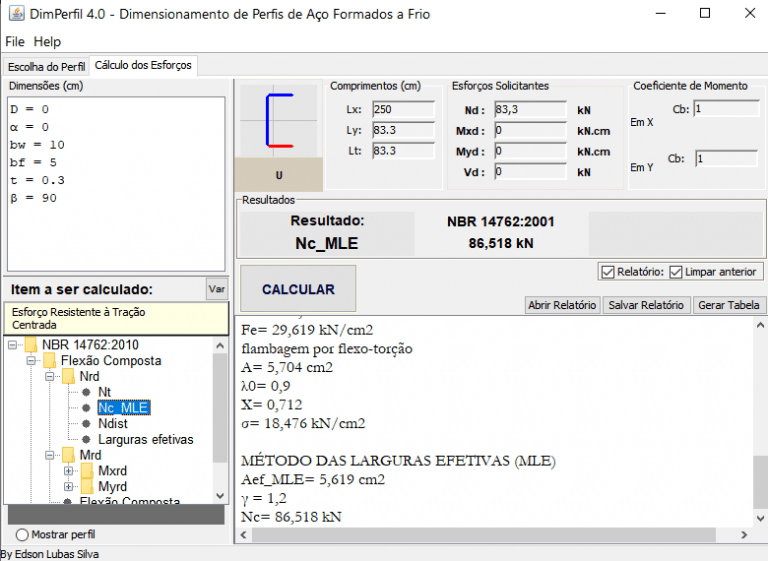The image size is (768, 561).
Task: Select Nt in the tree
Action: point(104,392)
